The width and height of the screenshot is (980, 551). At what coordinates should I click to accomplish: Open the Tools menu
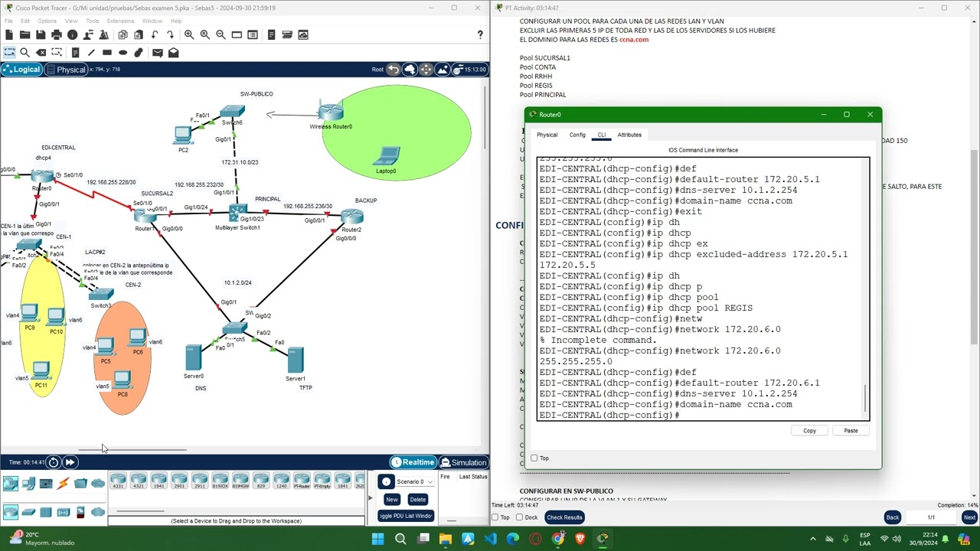tap(93, 21)
